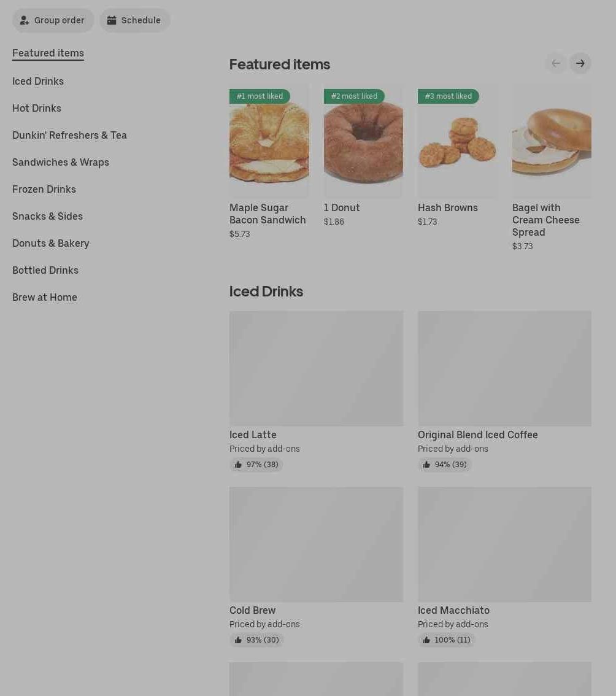616x696 pixels.
Task: Click the next arrow in Featured items carousel
Action: [x=580, y=63]
